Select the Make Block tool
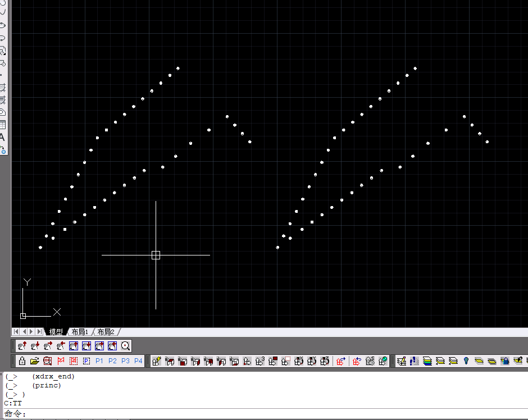This screenshot has width=528, height=420. tap(3, 63)
